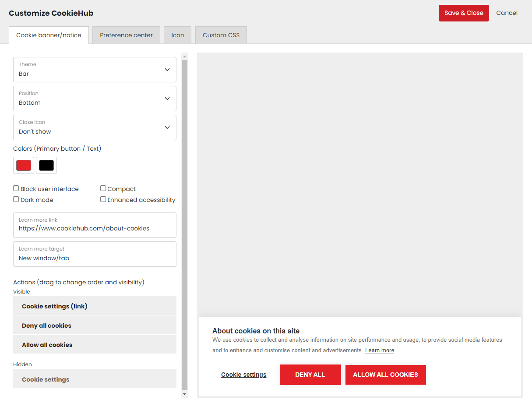Open the Theme dropdown
532x407 pixels.
(95, 70)
